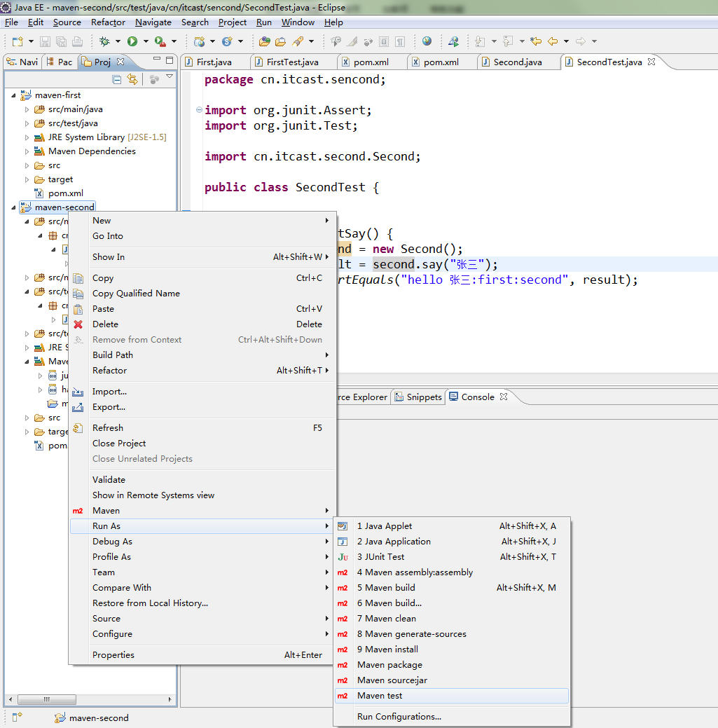This screenshot has height=728, width=718.
Task: Collapse the maven-first project tree node
Action: click(x=13, y=95)
